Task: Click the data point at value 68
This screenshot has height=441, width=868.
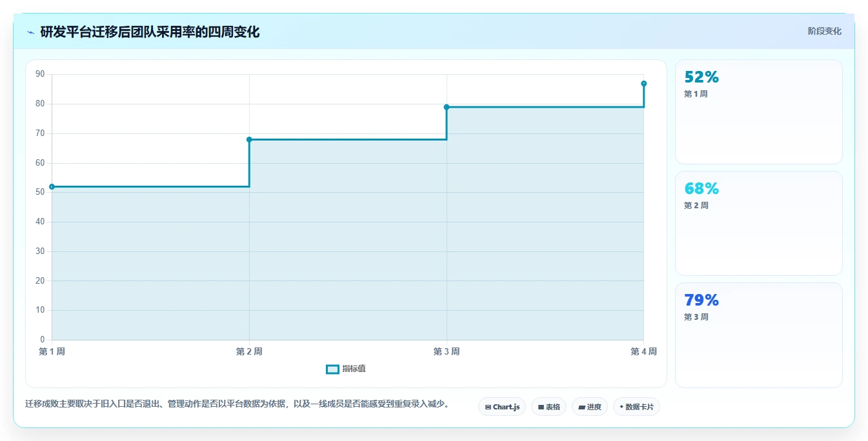Action: 249,139
